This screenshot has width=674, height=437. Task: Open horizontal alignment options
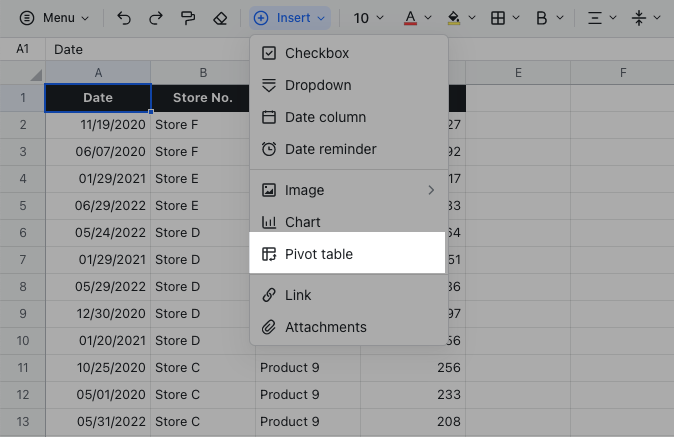tap(601, 18)
